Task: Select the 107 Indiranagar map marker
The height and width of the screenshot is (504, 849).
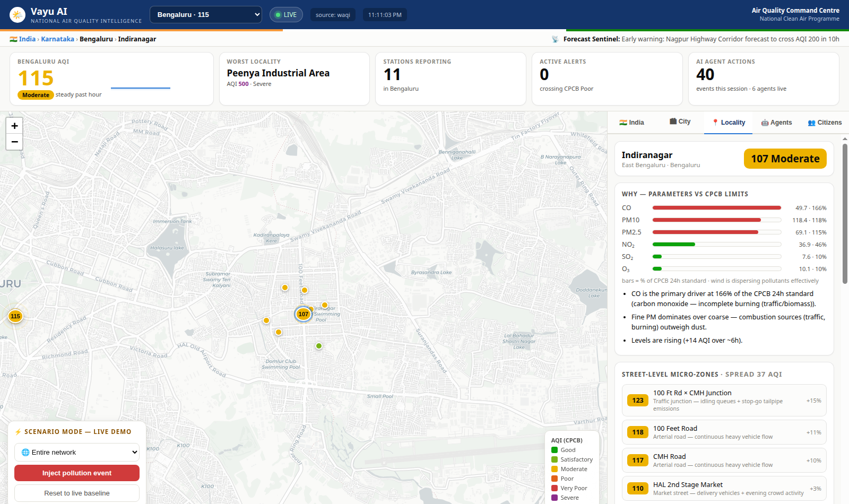Action: tap(303, 314)
